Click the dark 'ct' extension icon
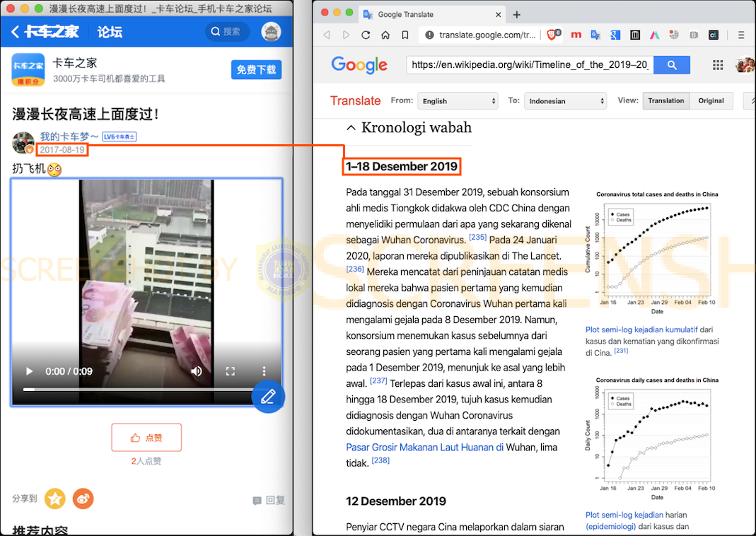 [x=714, y=35]
